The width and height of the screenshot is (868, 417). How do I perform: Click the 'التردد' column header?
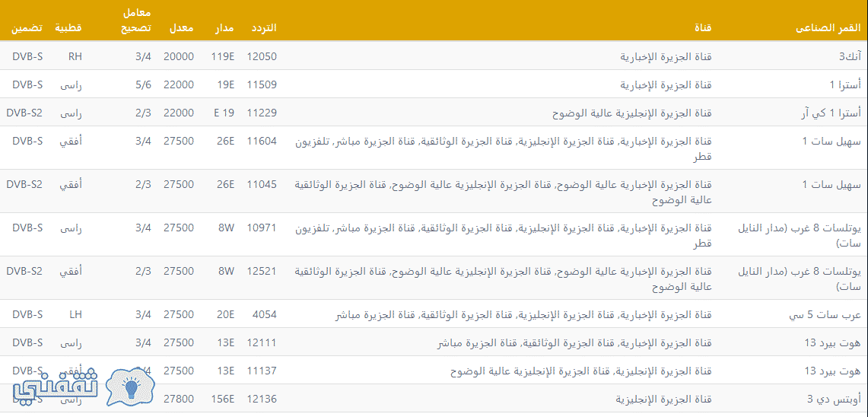[263, 28]
